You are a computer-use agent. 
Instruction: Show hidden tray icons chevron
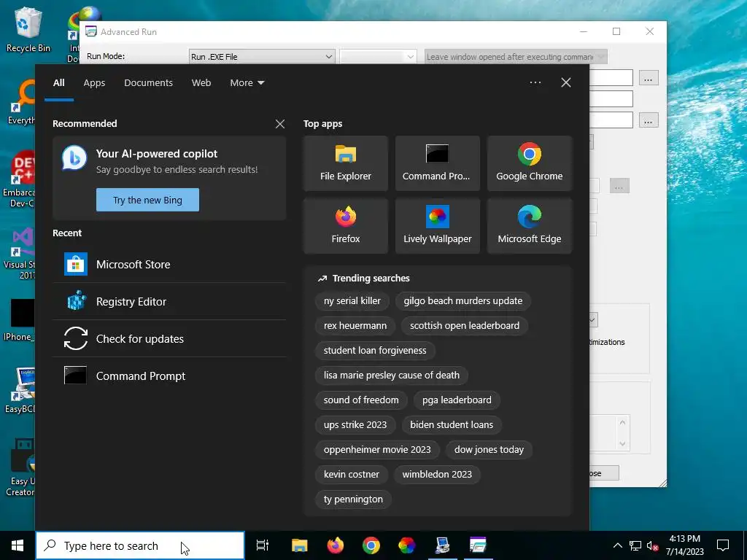[617, 545]
